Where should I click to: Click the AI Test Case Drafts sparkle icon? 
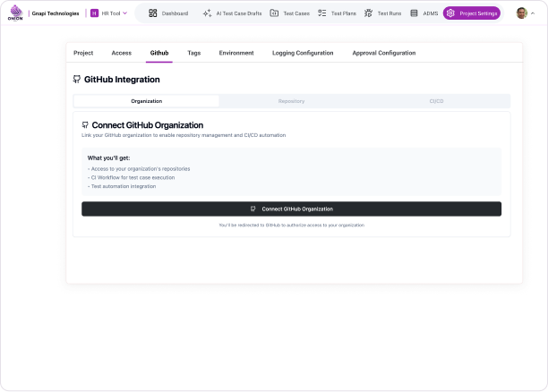point(207,13)
